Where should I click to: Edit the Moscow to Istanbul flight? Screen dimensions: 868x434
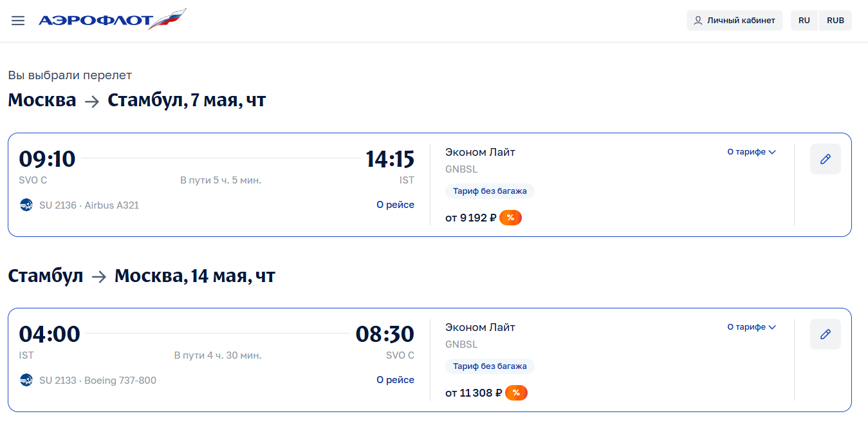pyautogui.click(x=825, y=159)
